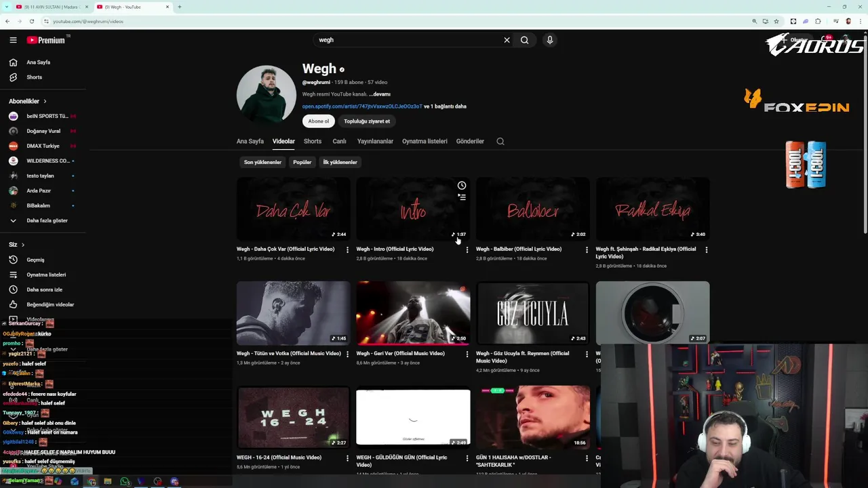The width and height of the screenshot is (868, 488).
Task: Expand channel description with ...devamı
Action: point(380,94)
